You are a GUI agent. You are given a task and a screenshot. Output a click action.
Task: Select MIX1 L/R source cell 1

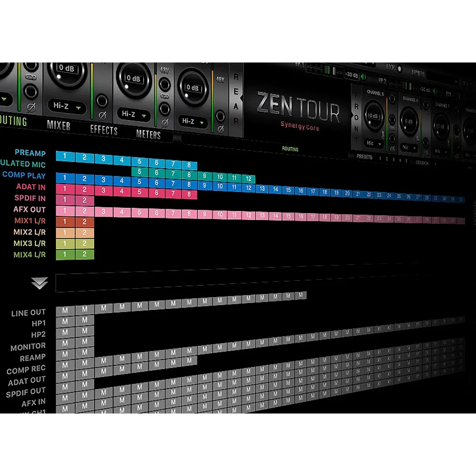(x=65, y=222)
